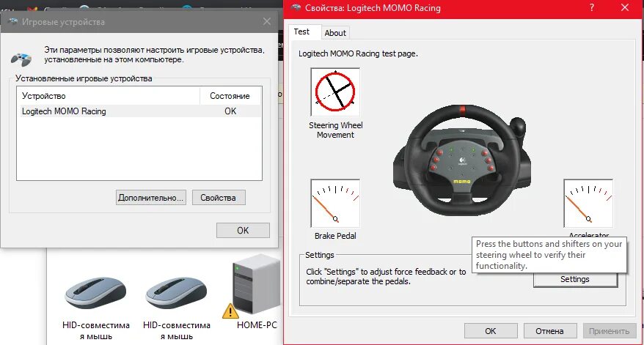Click the HOME-PC label text
This screenshot has width=644, height=345.
tap(257, 325)
